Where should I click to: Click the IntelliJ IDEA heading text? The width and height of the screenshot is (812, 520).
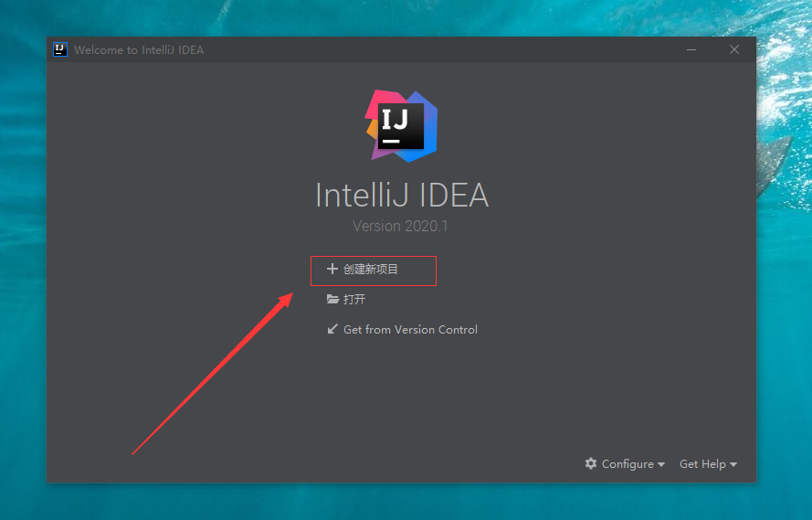point(402,196)
